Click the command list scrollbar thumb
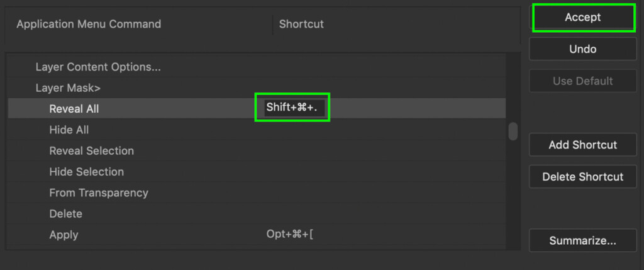 [513, 131]
